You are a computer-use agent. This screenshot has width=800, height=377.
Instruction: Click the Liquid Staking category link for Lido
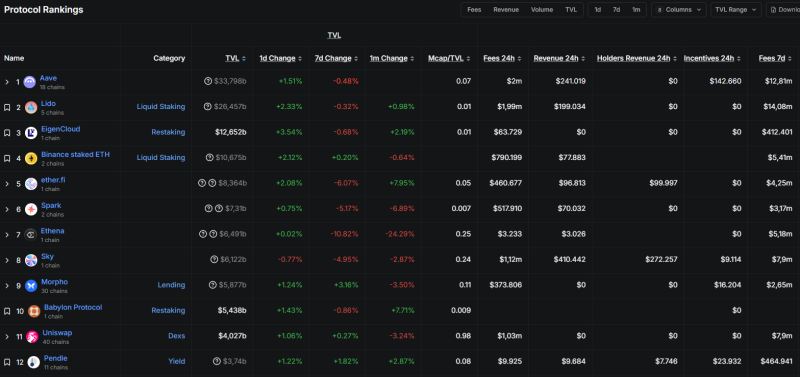(x=161, y=107)
